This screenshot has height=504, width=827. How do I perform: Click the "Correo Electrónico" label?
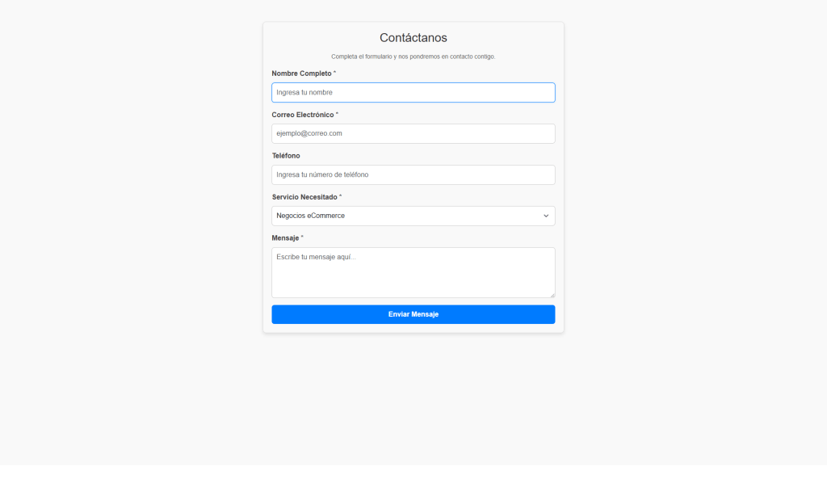[303, 115]
